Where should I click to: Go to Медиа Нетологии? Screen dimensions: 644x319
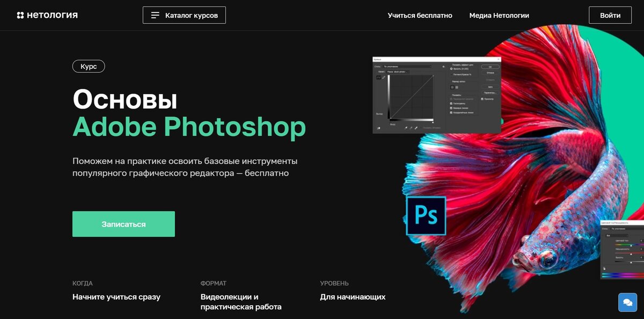[499, 15]
